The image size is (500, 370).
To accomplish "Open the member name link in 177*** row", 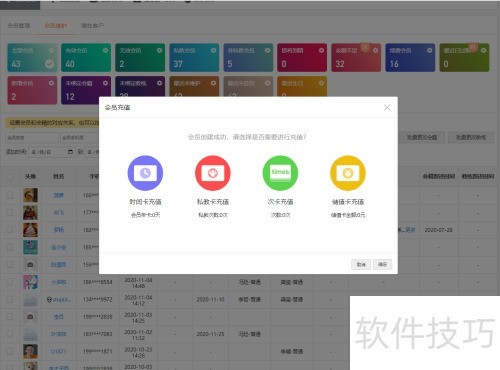I will click(x=59, y=212).
